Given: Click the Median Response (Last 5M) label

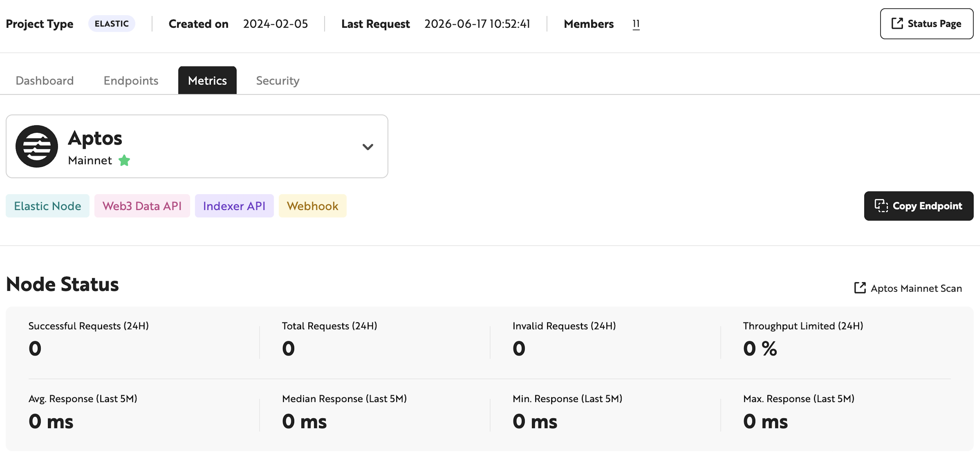Looking at the screenshot, I should point(344,399).
